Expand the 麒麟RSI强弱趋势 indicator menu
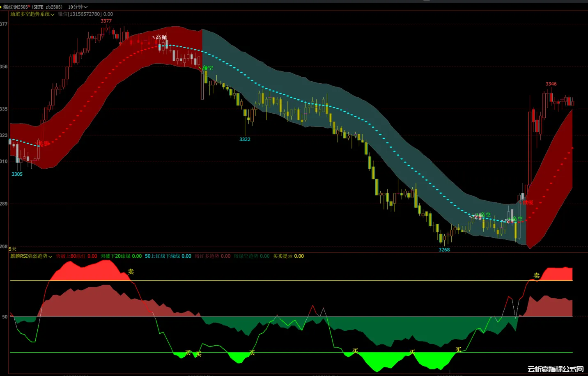This screenshot has width=588, height=376. tap(31, 256)
